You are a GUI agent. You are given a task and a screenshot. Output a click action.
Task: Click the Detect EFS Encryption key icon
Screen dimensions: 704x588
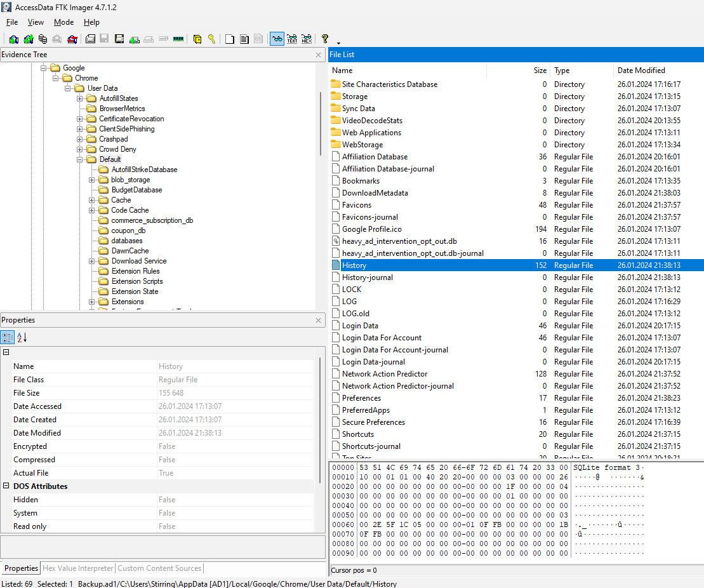coord(211,39)
